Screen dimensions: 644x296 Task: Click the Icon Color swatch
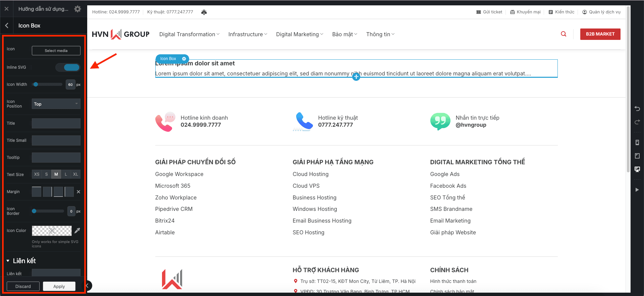pyautogui.click(x=52, y=231)
